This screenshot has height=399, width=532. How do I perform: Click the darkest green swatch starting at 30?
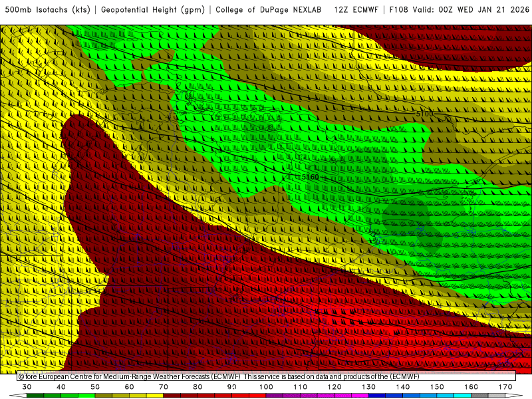(35, 396)
